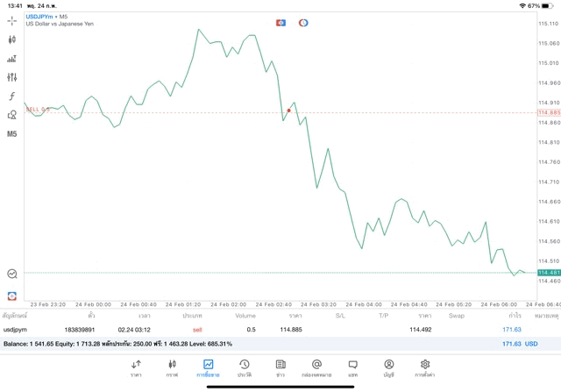Click the red-blue icon at sidebar bottom
561x392 pixels.
point(12,296)
